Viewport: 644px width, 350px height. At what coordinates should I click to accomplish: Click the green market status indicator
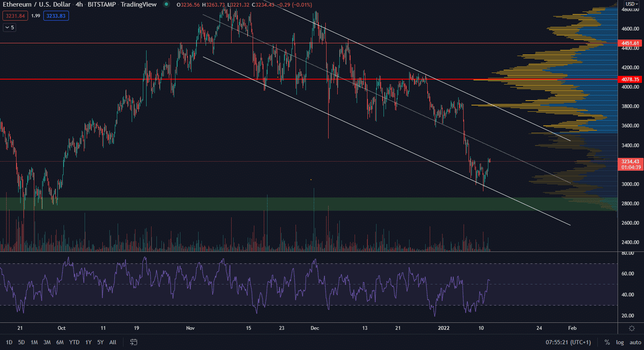[x=166, y=5]
